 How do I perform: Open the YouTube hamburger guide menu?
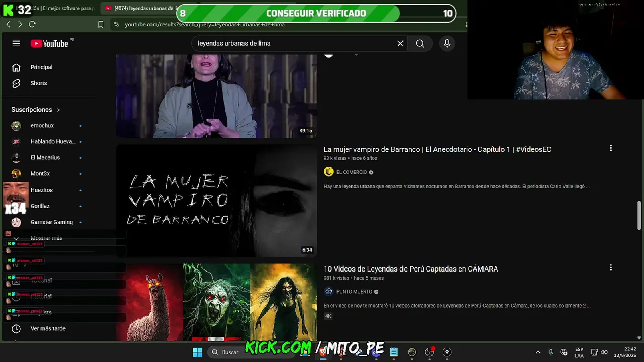[16, 44]
